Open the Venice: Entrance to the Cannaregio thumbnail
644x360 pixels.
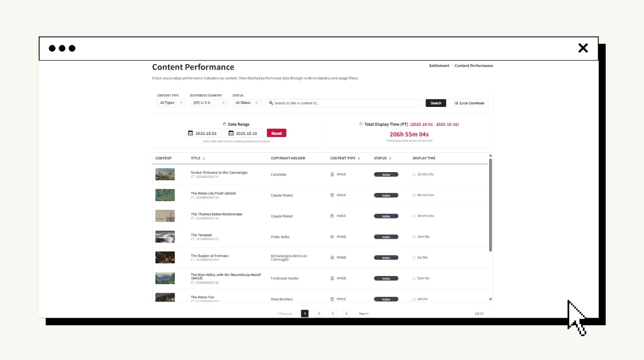[x=165, y=174]
